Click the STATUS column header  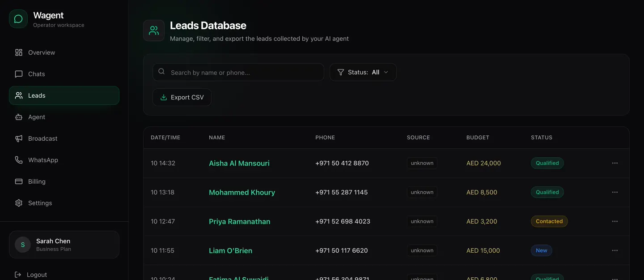tap(542, 138)
